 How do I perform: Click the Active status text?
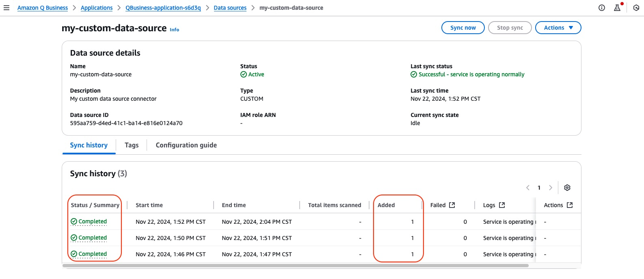click(256, 74)
